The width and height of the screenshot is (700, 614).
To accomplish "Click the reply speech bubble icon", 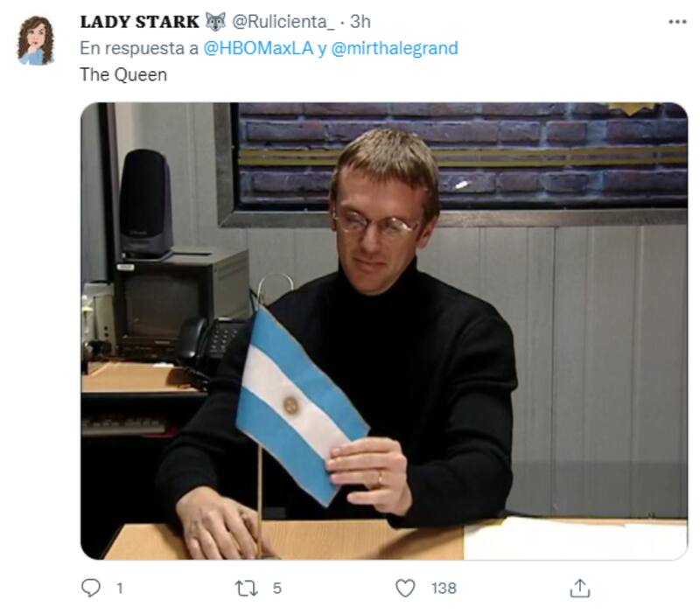I will pyautogui.click(x=91, y=588).
